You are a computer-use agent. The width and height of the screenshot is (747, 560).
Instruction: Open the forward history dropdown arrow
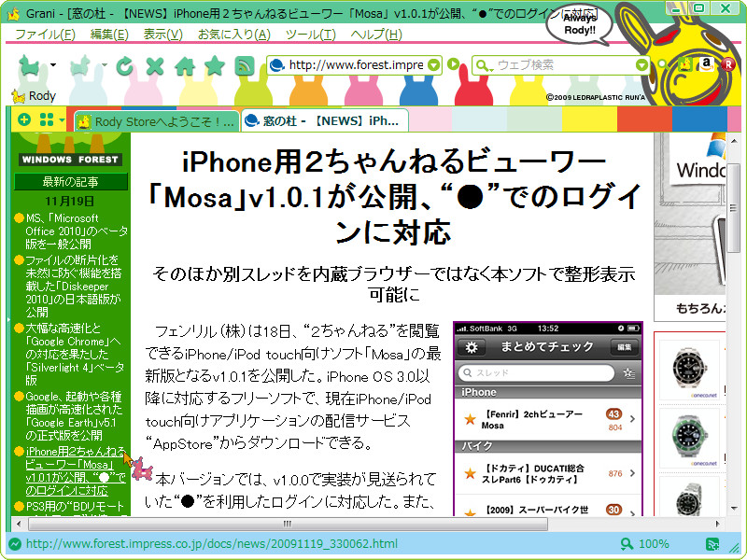click(105, 64)
